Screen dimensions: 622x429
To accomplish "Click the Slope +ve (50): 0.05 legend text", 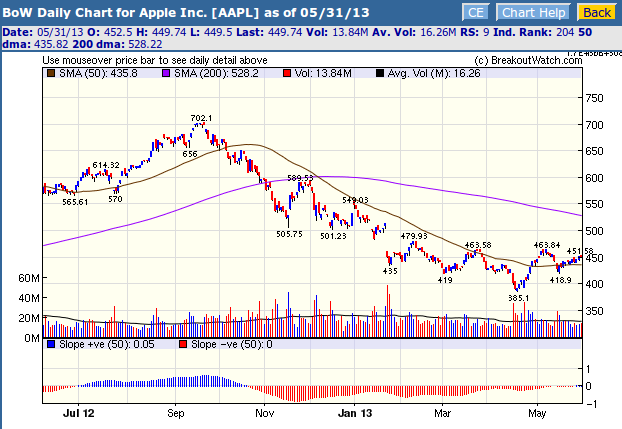I will click(x=107, y=344).
